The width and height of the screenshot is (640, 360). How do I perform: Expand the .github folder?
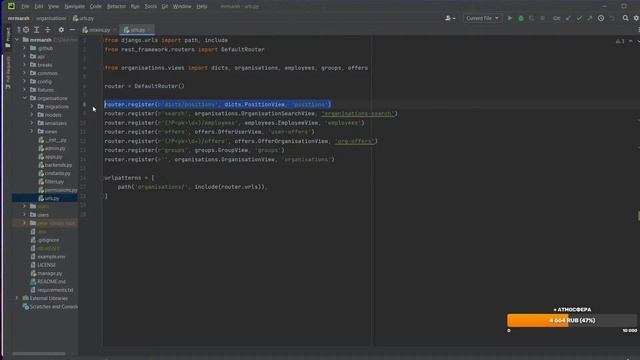point(24,48)
